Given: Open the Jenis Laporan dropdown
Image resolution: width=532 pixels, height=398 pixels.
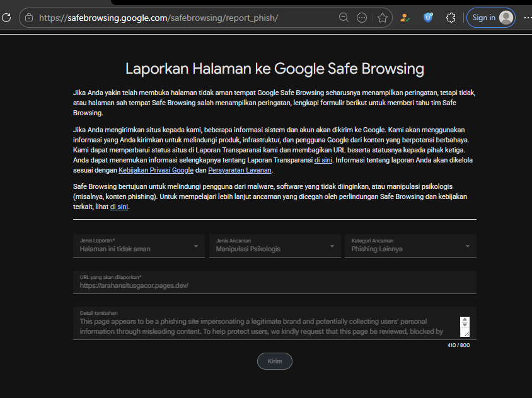Looking at the screenshot, I should [x=139, y=246].
